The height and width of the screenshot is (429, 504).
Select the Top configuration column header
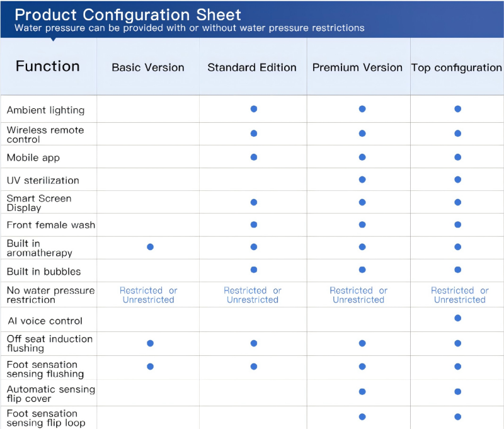point(457,67)
